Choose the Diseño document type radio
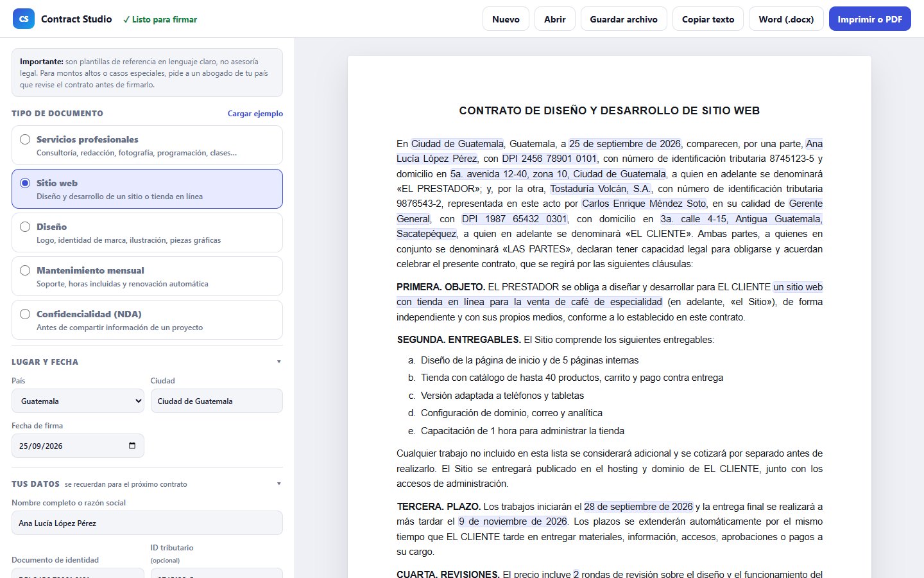This screenshot has height=578, width=924. click(x=25, y=227)
